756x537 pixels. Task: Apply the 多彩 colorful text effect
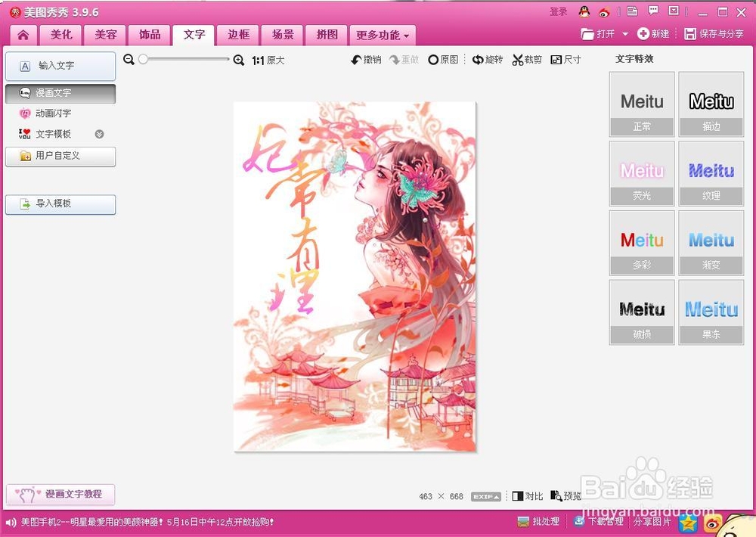point(642,244)
